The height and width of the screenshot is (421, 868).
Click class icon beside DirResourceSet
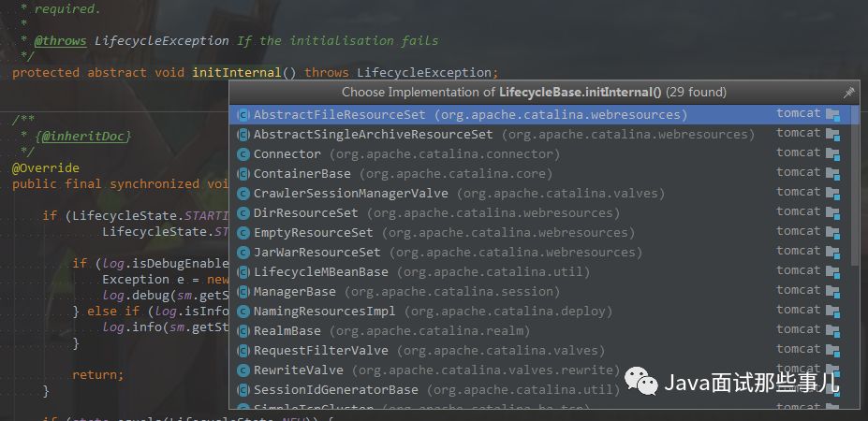[243, 213]
